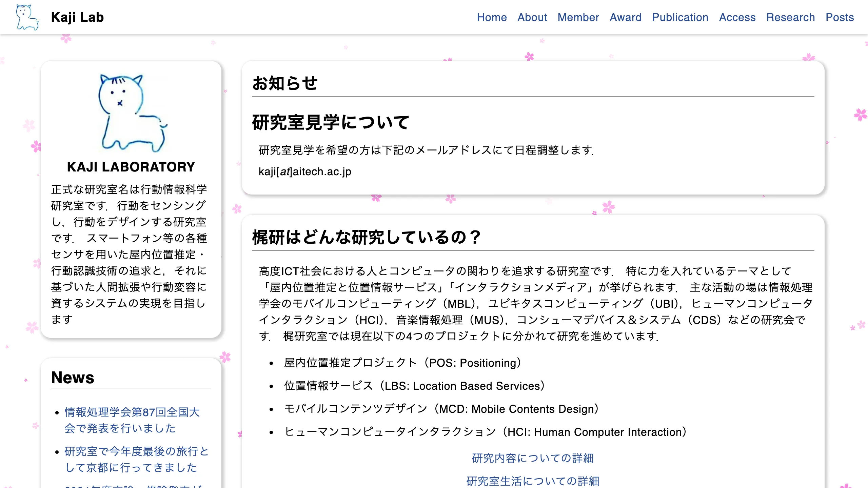Viewport: 868px width, 488px height.
Task: Open the Home navigation item
Action: [x=492, y=17]
